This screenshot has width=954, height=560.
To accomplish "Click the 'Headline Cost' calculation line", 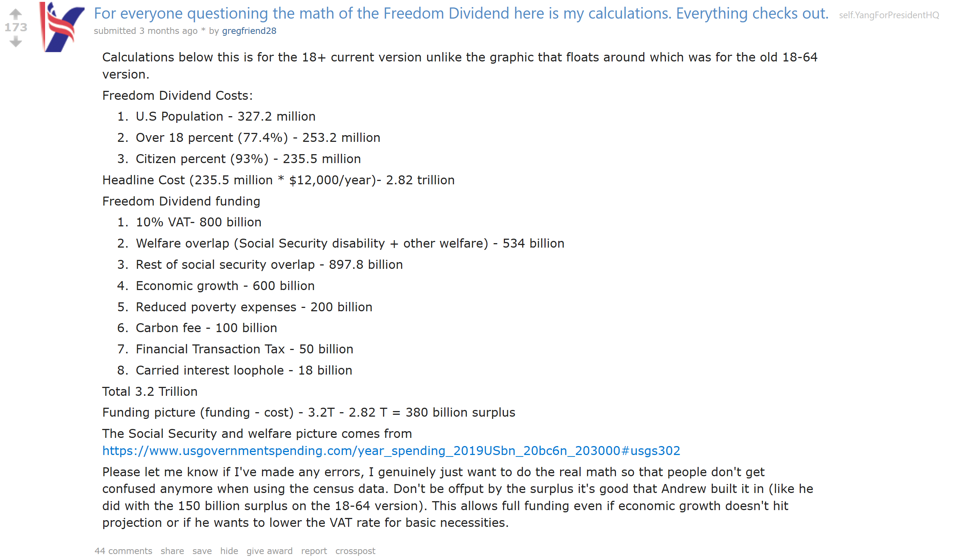I will tap(278, 180).
